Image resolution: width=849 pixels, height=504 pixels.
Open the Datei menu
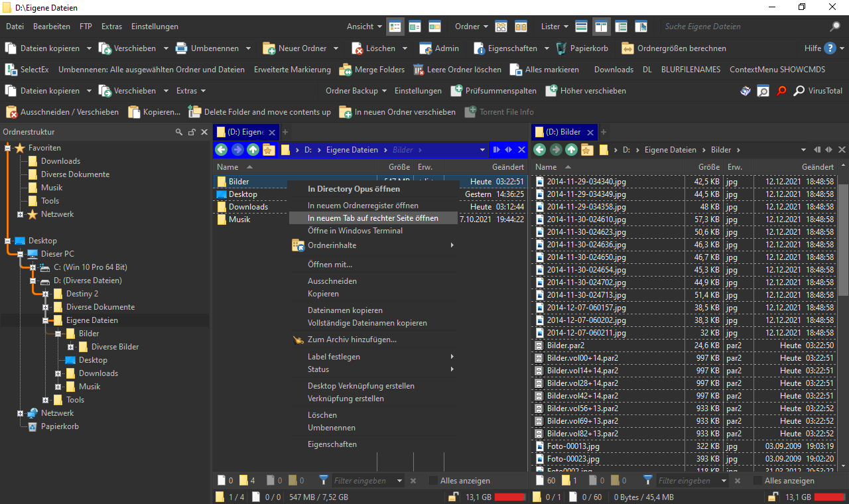[15, 27]
